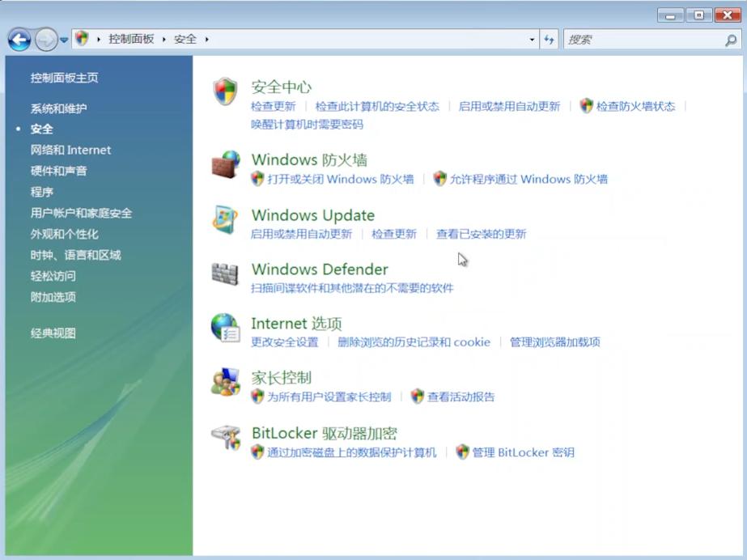The height and width of the screenshot is (560, 747).
Task: Click 检查防火墙状态 link
Action: pyautogui.click(x=635, y=106)
